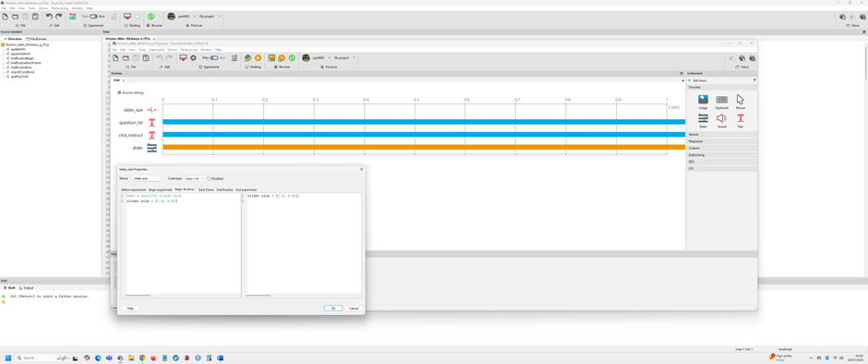Toggle Pilot/Run switch in Builder toolbar
This screenshot has width=868, height=364.
[x=213, y=57]
